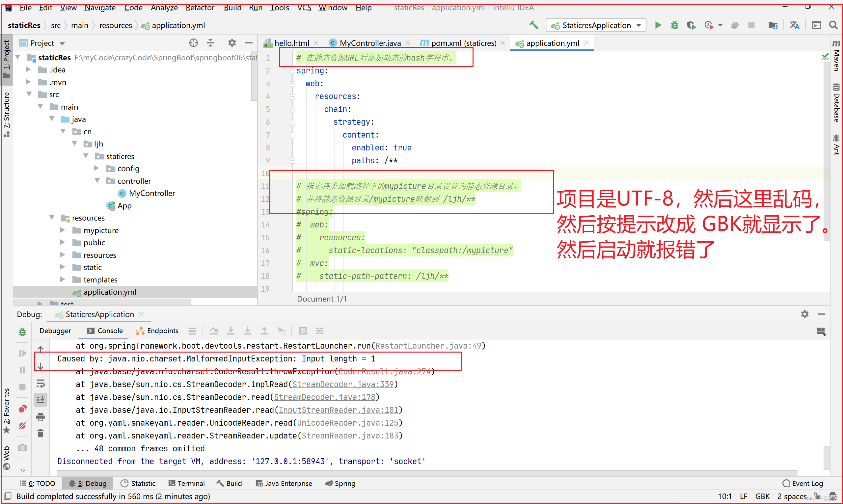This screenshot has width=843, height=504.
Task: Toggle soft-wrap in console
Action: click(x=41, y=384)
